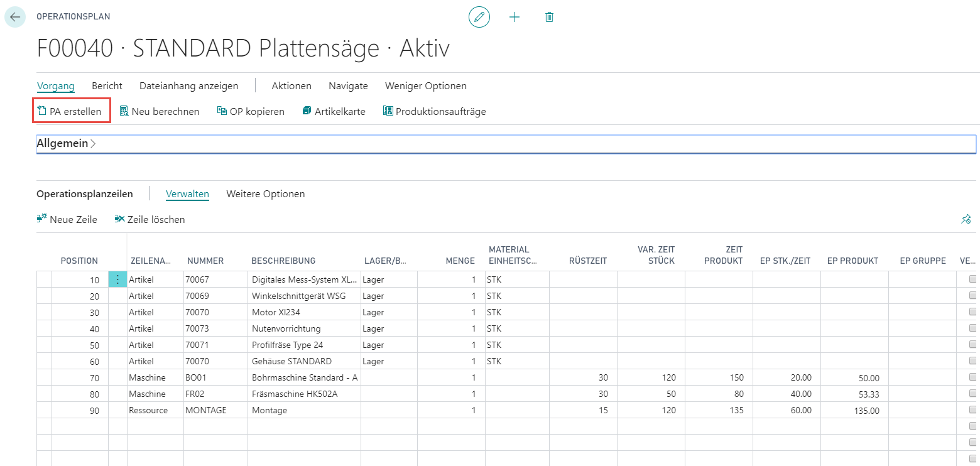Click the trash delete icon
Screen dimensions: 980x466
coord(549,17)
